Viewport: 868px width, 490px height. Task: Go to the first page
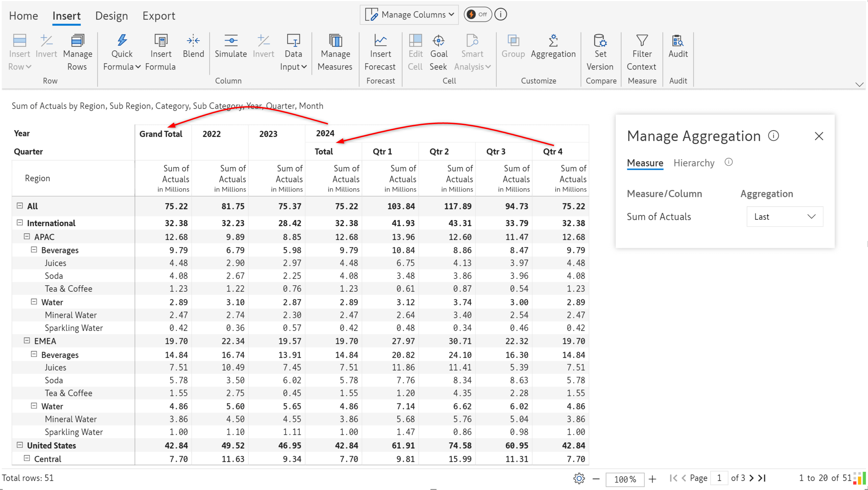tap(673, 478)
